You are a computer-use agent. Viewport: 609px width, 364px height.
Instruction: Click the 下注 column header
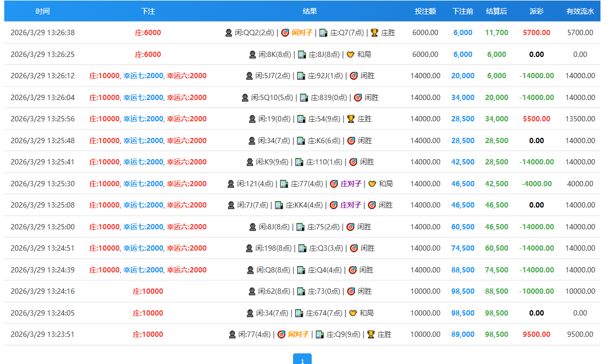(148, 11)
